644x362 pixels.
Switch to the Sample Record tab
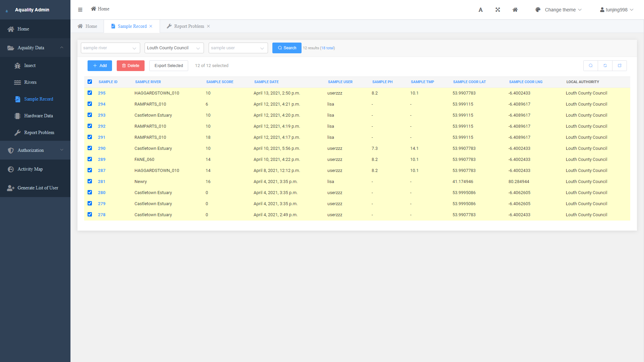[132, 26]
